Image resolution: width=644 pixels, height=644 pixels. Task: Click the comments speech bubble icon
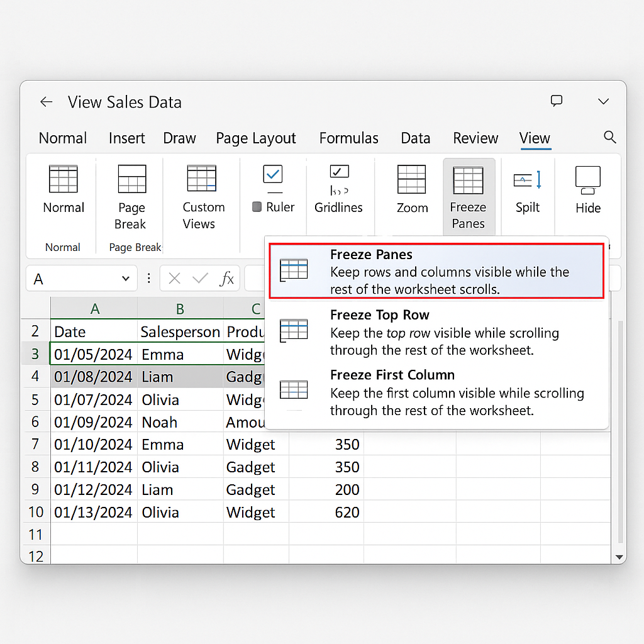coord(556,101)
